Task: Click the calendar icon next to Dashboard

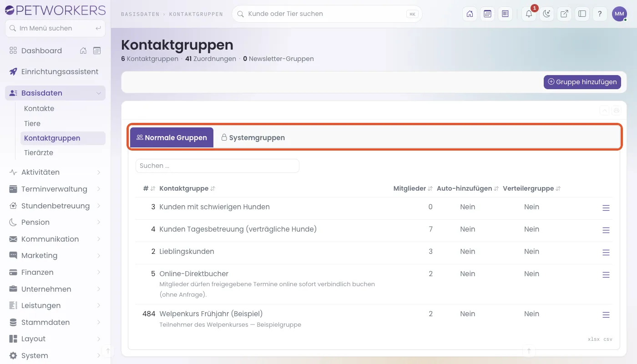Action: click(97, 51)
